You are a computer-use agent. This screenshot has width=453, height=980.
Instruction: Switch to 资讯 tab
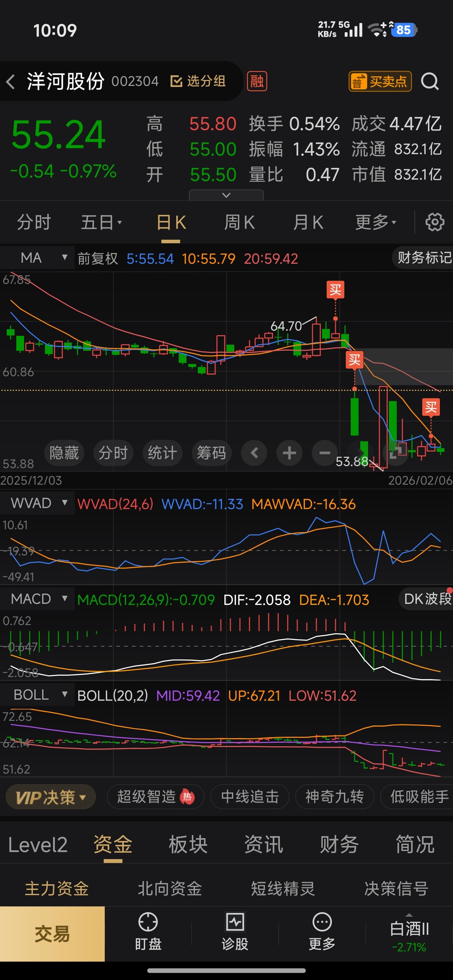[x=264, y=845]
